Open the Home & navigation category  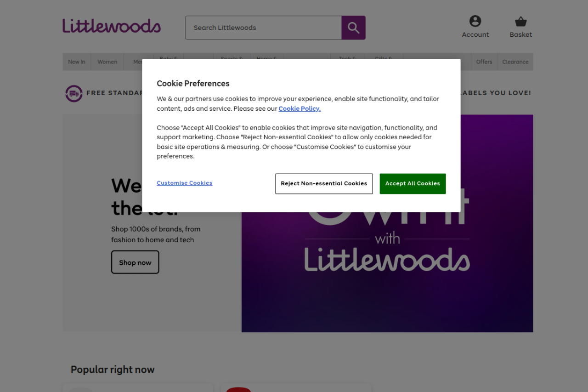click(x=266, y=57)
